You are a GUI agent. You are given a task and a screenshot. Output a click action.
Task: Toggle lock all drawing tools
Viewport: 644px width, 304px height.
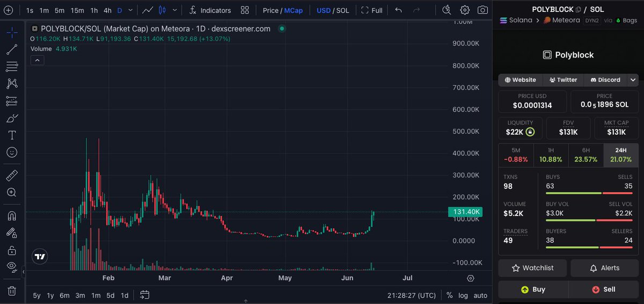click(x=12, y=250)
